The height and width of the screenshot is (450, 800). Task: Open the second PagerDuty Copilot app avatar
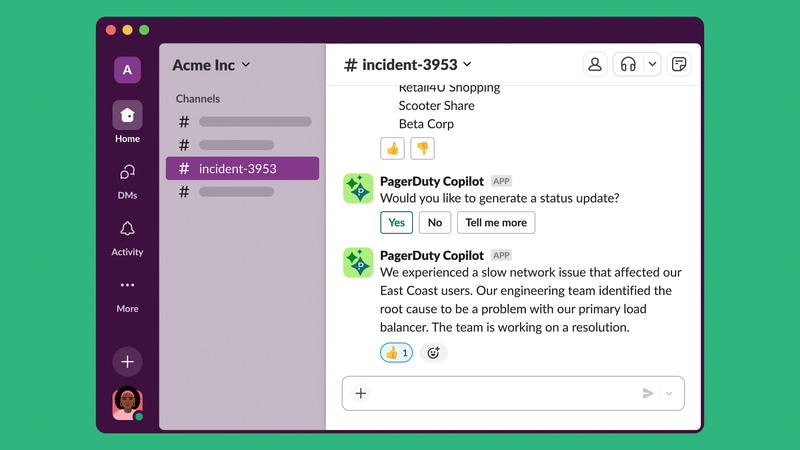358,263
